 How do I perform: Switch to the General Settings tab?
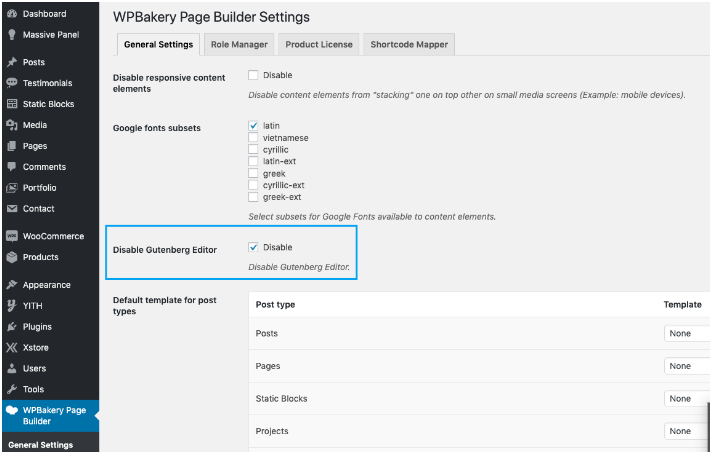pos(158,44)
